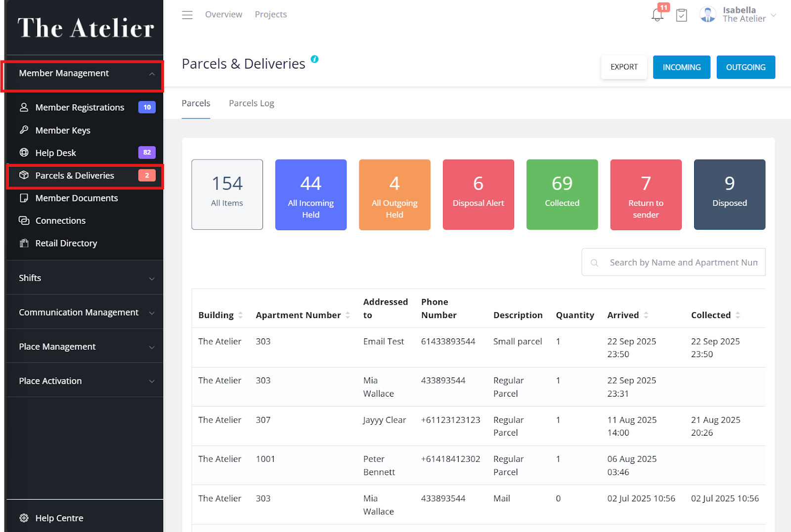The height and width of the screenshot is (532, 791).
Task: Open the clipboard checklist icon
Action: click(681, 15)
